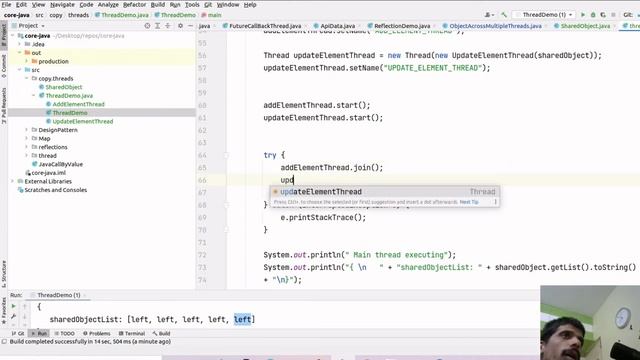The image size is (640, 360).
Task: Open the Project view dropdown
Action: 31,26
